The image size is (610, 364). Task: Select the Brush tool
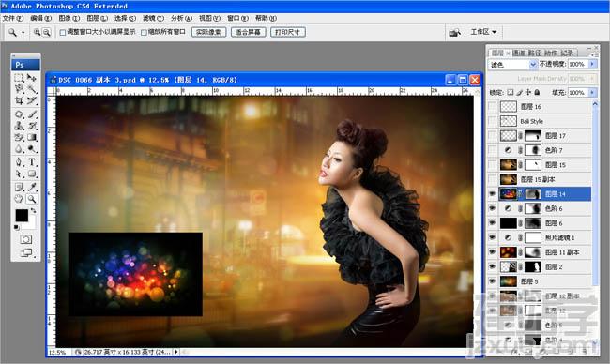point(32,114)
